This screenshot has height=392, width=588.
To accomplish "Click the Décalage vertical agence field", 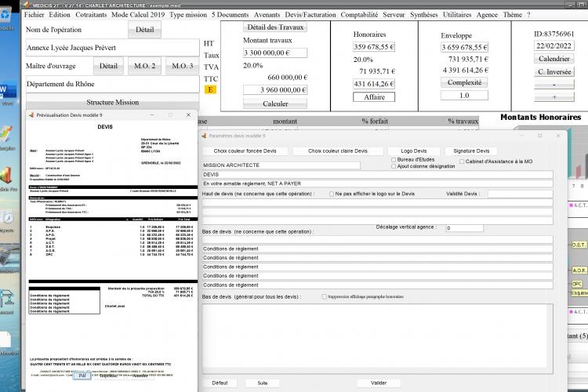I will 464,228.
